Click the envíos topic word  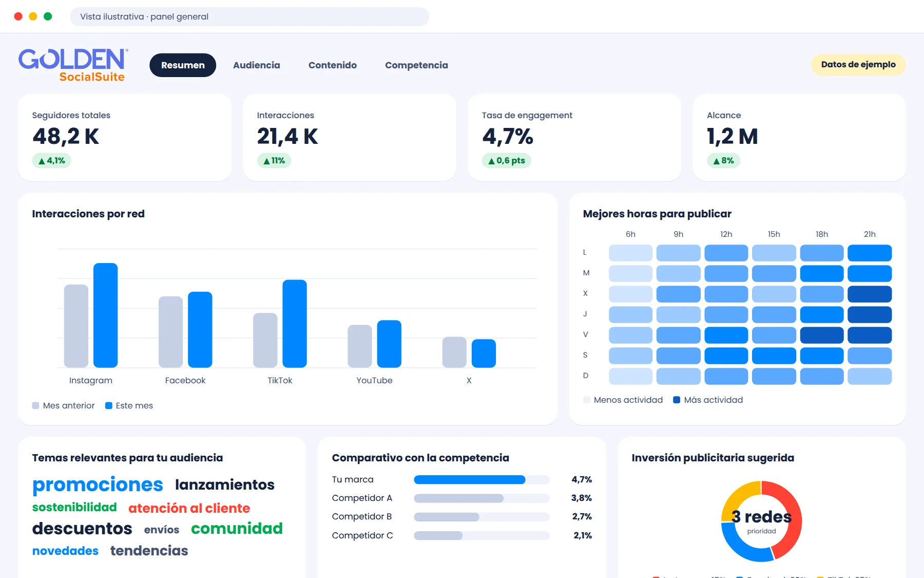click(162, 530)
